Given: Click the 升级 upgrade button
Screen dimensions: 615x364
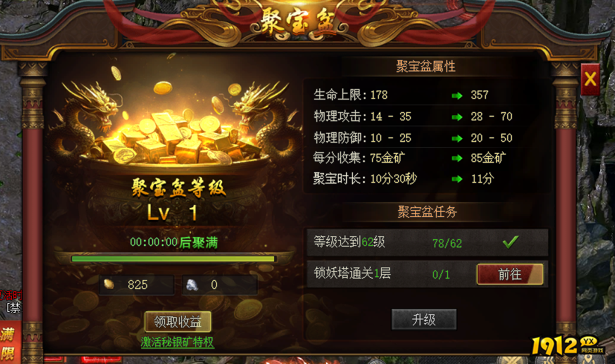Looking at the screenshot, I should 424,319.
